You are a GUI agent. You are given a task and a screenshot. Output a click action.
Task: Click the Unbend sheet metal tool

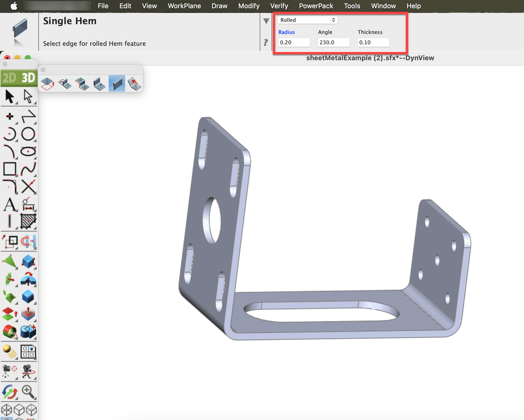(134, 83)
